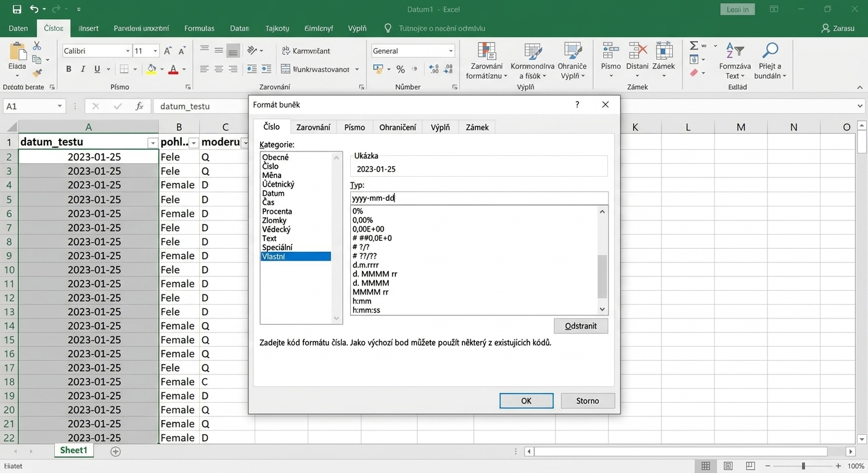
Task: Click the Page Layout view status icon
Action: pyautogui.click(x=728, y=466)
